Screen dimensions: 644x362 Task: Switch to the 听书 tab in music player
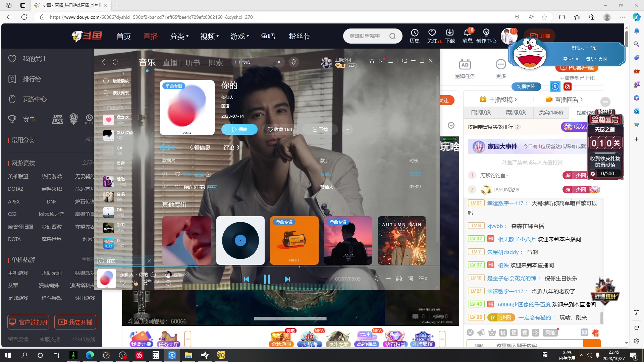[x=193, y=63]
